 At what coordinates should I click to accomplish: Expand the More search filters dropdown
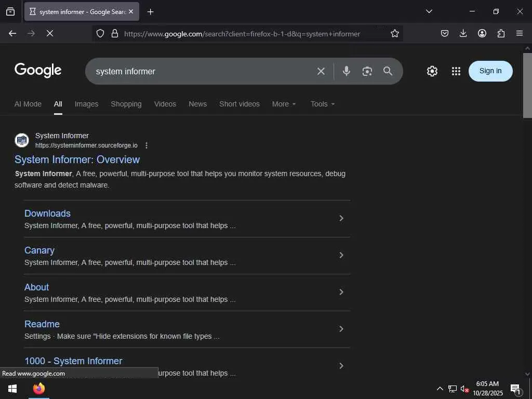click(x=284, y=104)
